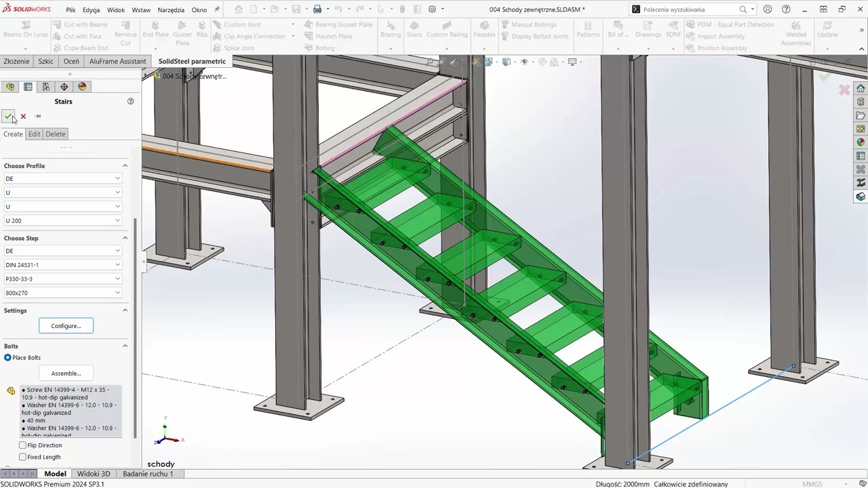The width and height of the screenshot is (868, 488).
Task: Open the user login account icon
Action: 768,9
